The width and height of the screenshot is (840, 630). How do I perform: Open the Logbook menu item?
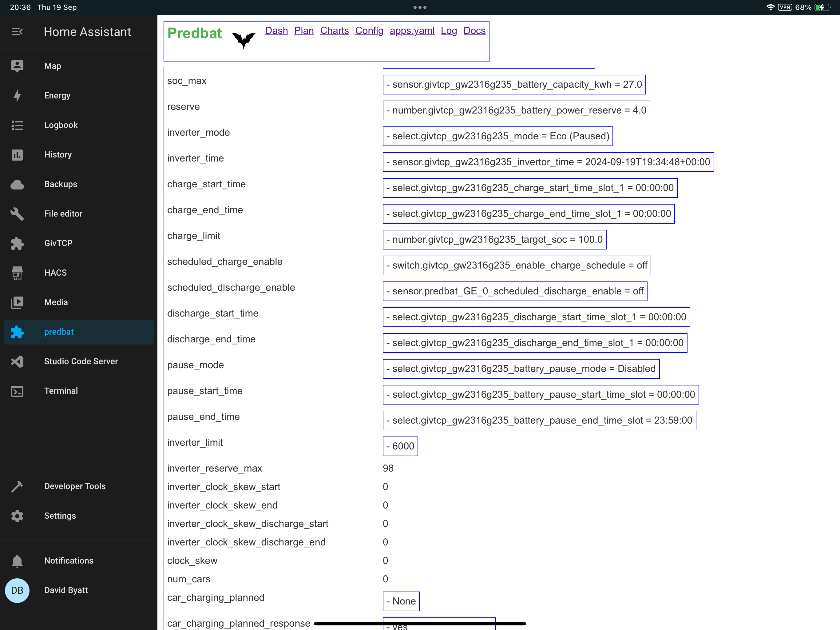click(x=79, y=125)
